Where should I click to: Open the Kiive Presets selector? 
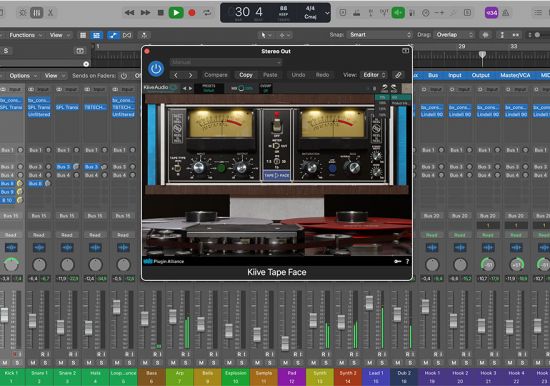208,88
